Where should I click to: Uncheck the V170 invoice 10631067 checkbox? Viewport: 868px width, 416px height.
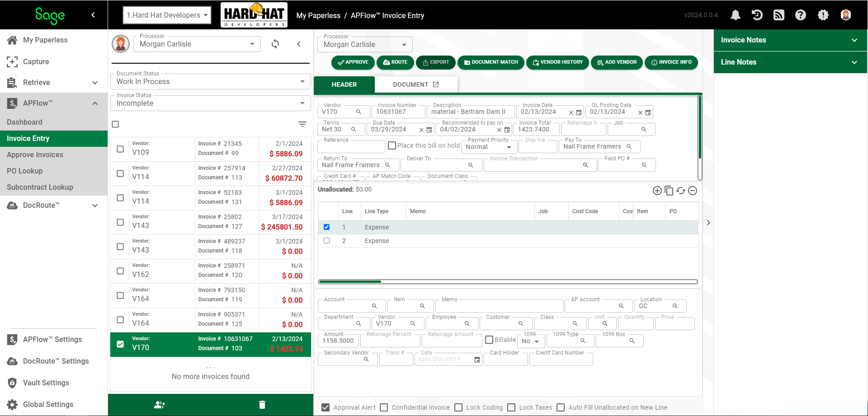(120, 344)
